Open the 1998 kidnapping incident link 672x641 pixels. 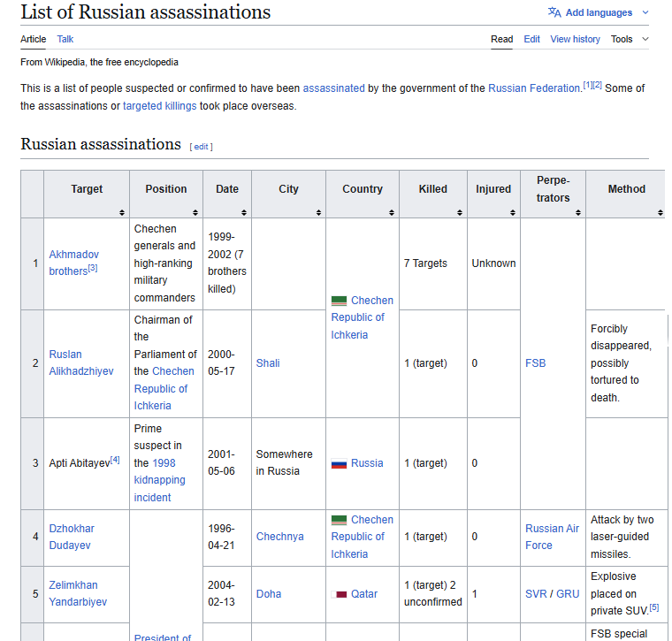pyautogui.click(x=159, y=480)
